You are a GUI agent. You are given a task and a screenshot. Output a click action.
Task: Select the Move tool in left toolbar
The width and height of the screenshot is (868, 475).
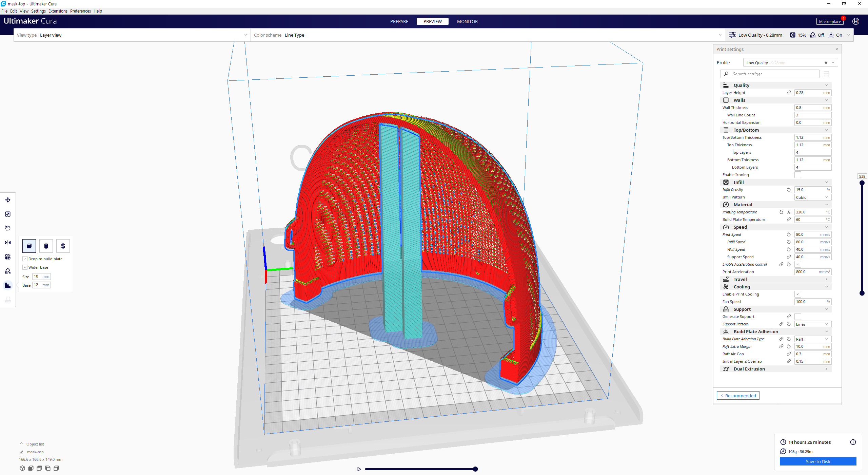point(8,200)
